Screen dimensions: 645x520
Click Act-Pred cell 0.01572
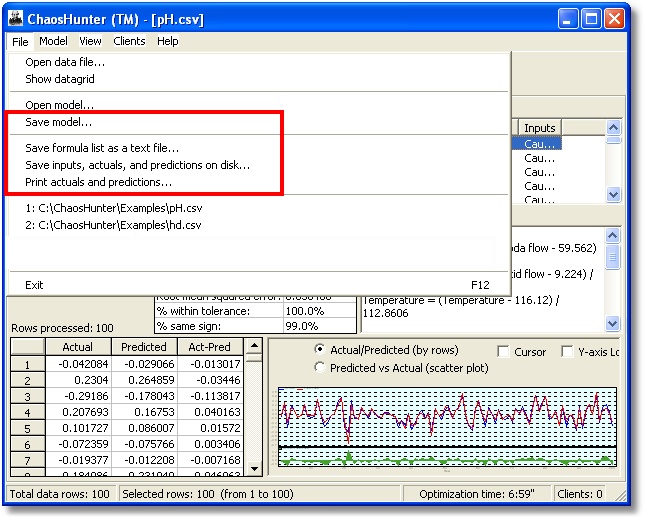(210, 428)
